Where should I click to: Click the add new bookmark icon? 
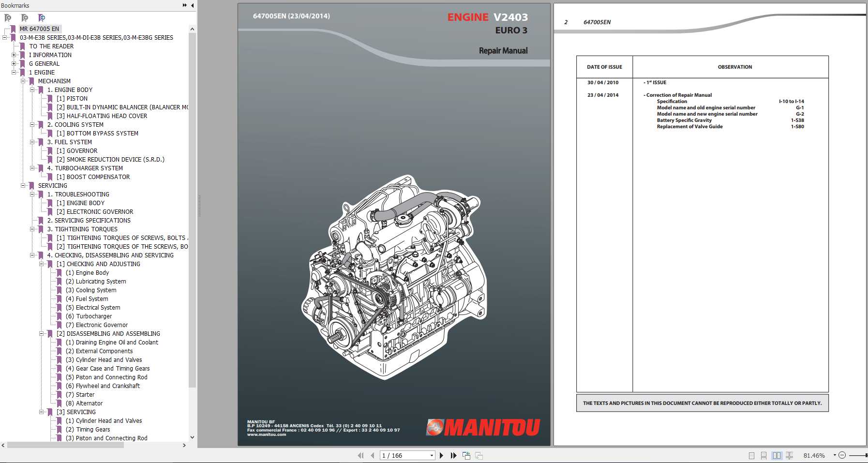point(25,18)
